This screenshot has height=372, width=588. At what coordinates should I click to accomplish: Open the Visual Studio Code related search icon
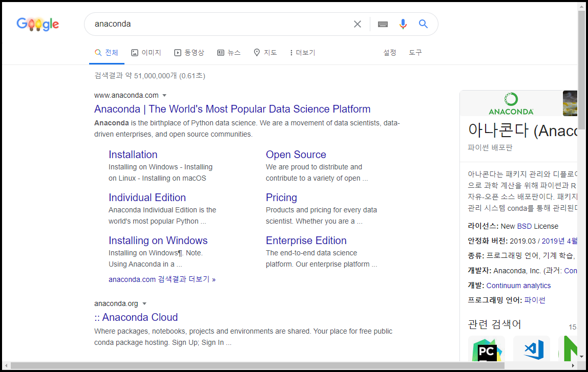532,349
